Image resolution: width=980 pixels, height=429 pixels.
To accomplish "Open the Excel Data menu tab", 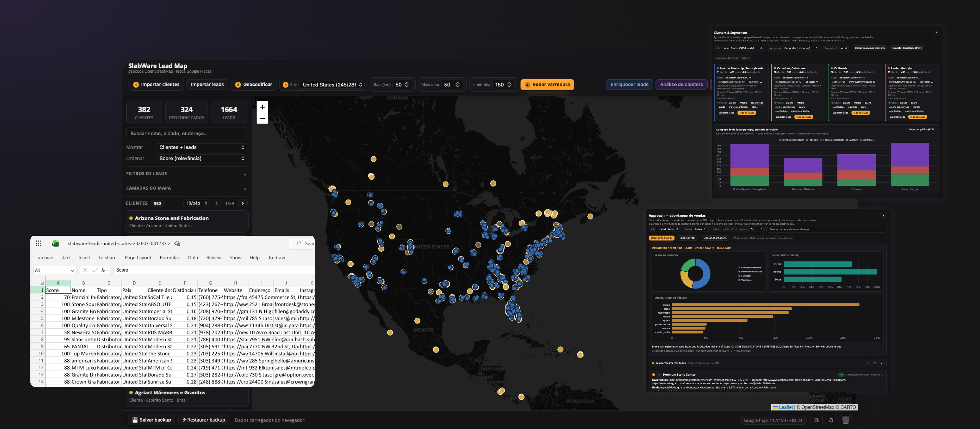I will 193,258.
